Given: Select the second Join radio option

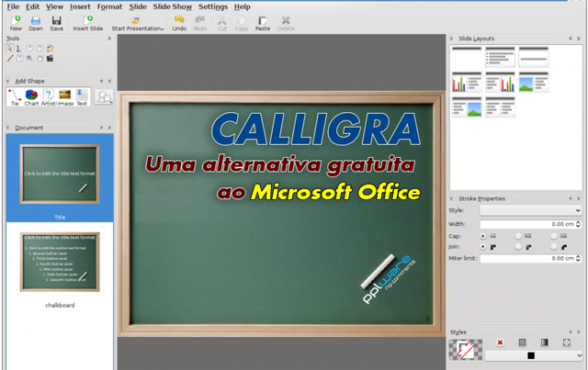Looking at the screenshot, I should 518,247.
